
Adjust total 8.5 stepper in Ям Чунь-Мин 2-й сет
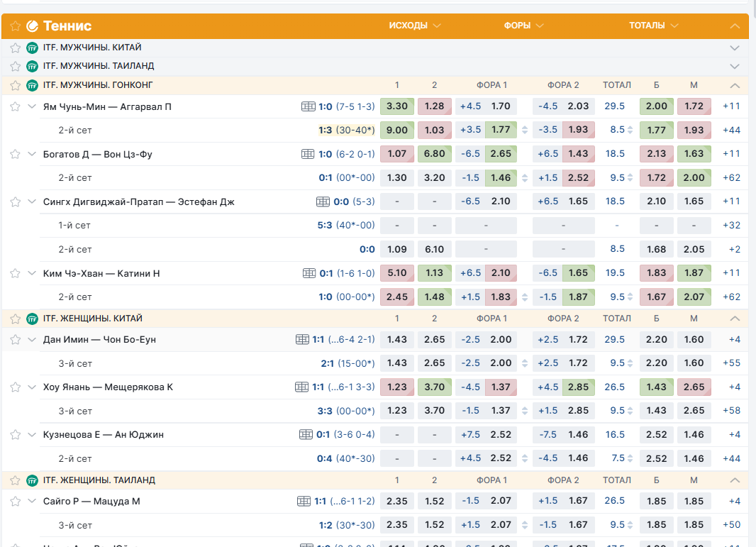[x=631, y=130]
